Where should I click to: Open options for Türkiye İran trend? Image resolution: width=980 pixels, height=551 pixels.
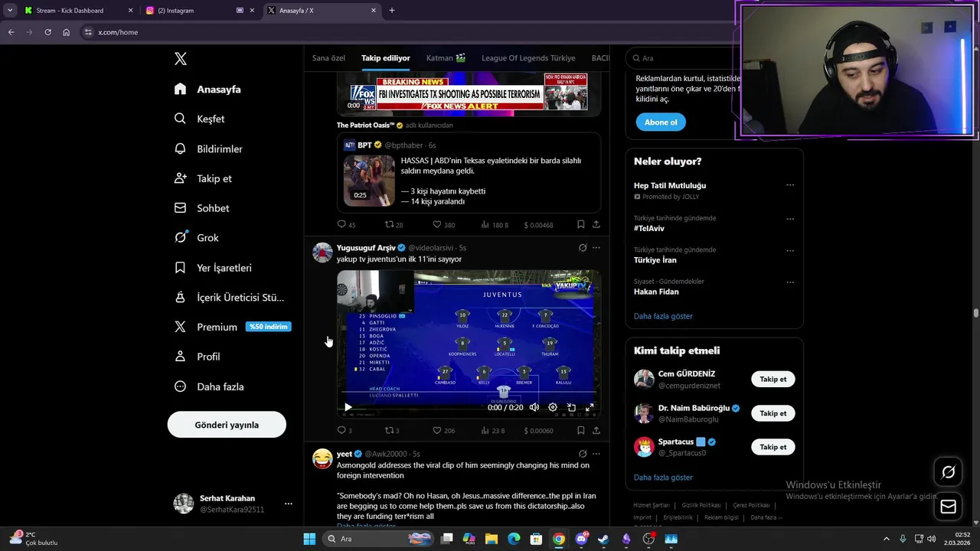790,250
